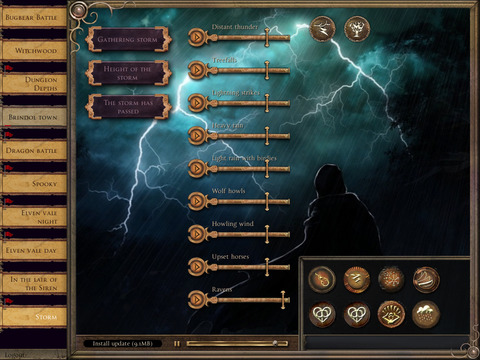Viewport: 480px width, 360px height.
Task: Toggle the Wolf howls play button
Action: tap(197, 201)
